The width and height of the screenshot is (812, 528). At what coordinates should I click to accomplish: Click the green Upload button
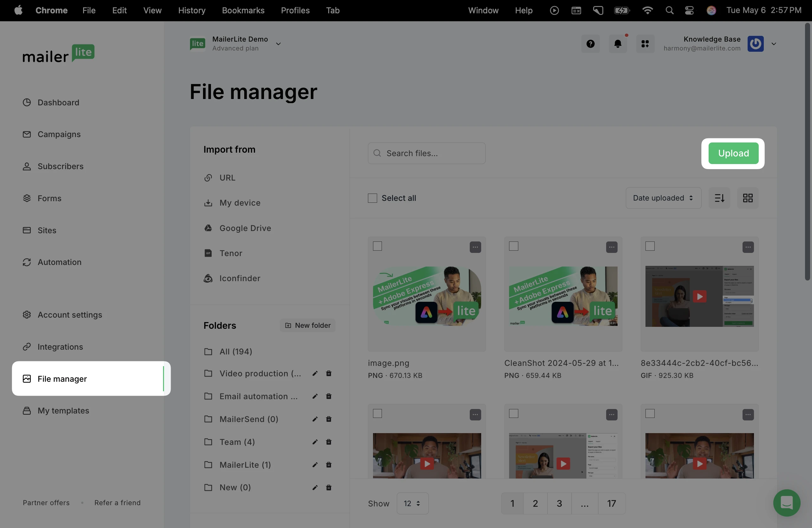click(x=733, y=153)
